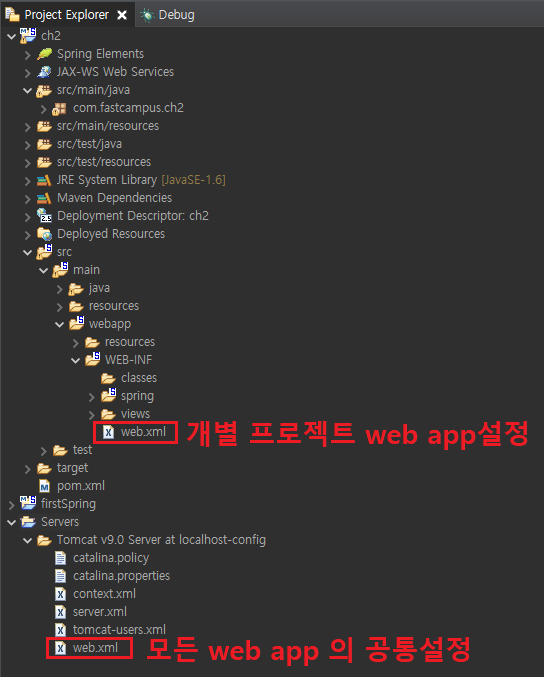Collapse the WEB-INF folder
The image size is (544, 678).
tap(76, 360)
